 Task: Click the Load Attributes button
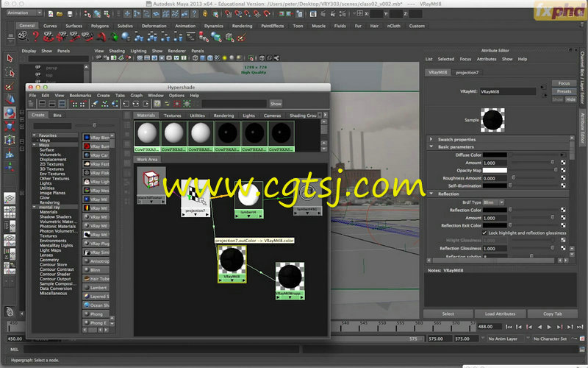pos(500,314)
